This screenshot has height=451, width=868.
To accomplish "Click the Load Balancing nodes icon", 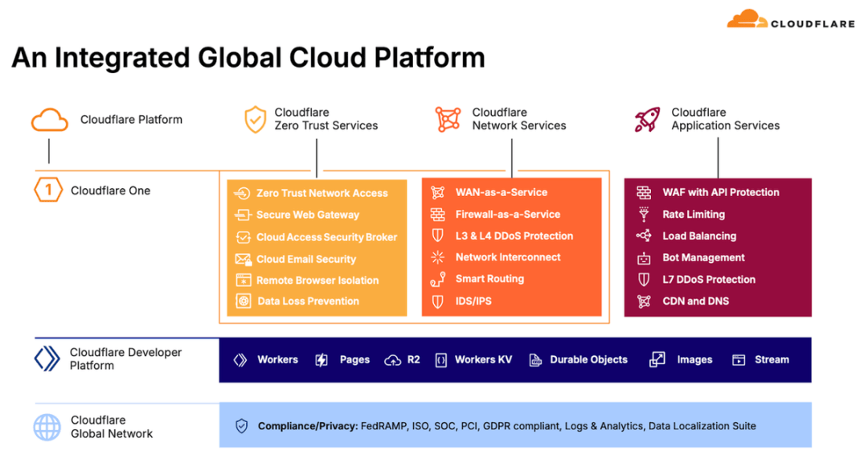I will (x=644, y=236).
